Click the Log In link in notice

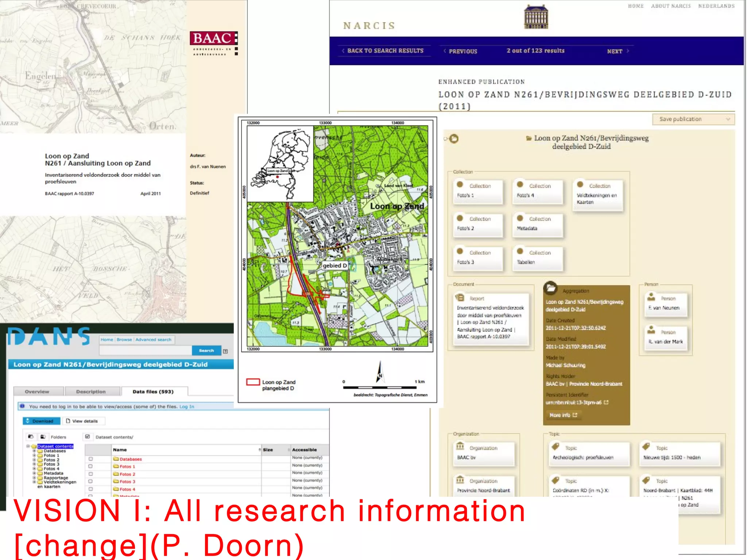tap(187, 407)
